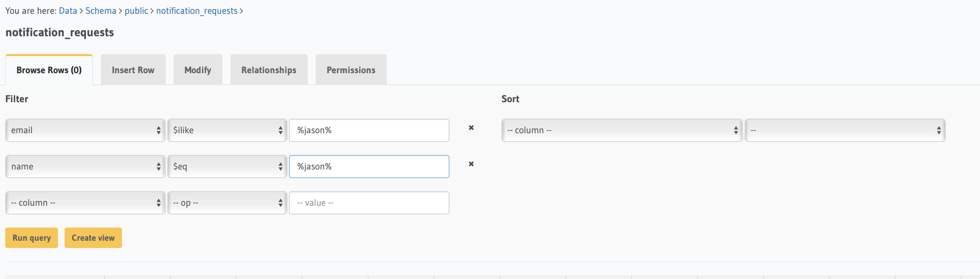Focus the empty value input field
The width and height of the screenshot is (980, 279).
click(369, 203)
